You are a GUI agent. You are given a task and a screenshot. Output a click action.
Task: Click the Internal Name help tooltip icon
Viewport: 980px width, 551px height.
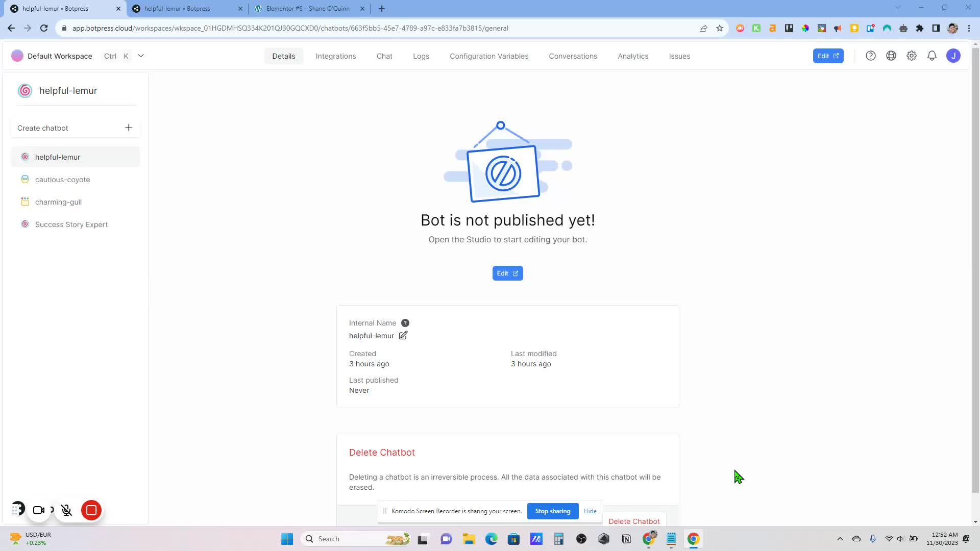pos(405,323)
